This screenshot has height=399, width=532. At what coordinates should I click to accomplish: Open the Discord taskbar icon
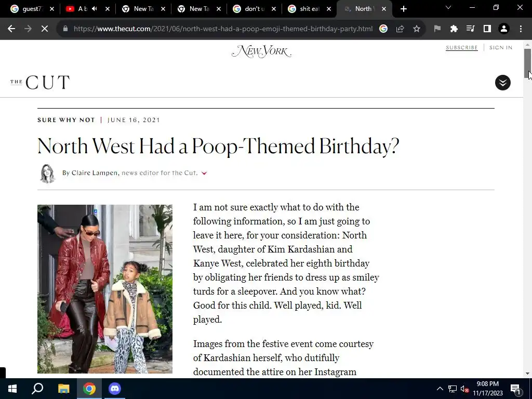click(x=115, y=389)
